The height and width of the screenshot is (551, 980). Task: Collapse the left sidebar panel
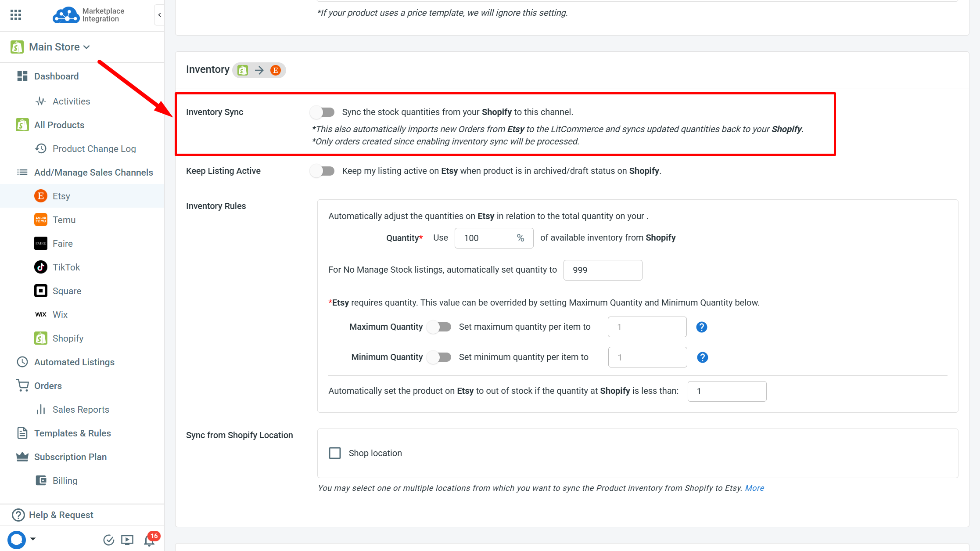(x=159, y=15)
